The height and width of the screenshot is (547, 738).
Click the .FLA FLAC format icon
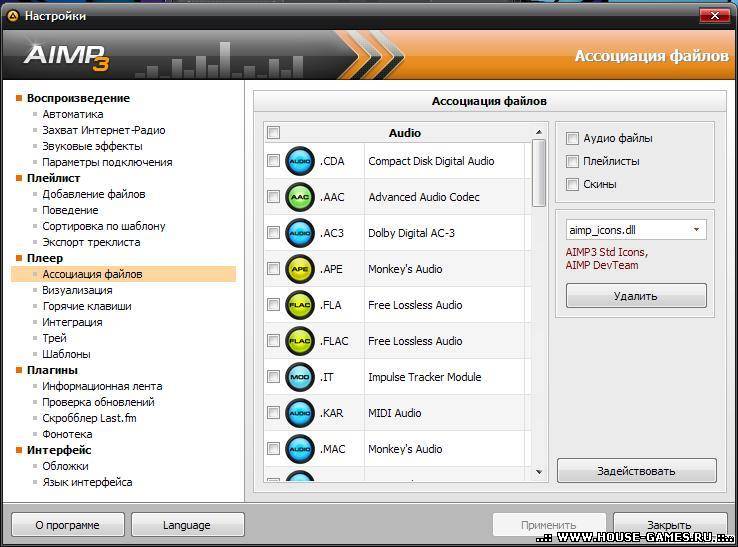300,305
